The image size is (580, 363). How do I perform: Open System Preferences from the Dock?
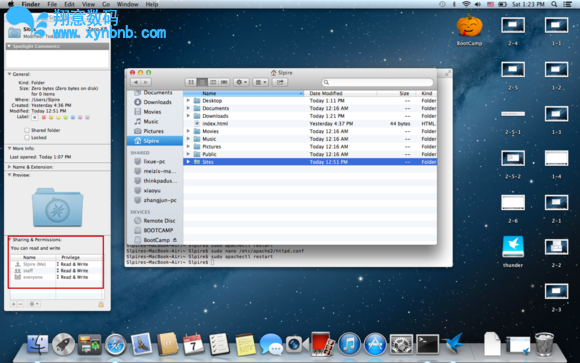pos(401,345)
